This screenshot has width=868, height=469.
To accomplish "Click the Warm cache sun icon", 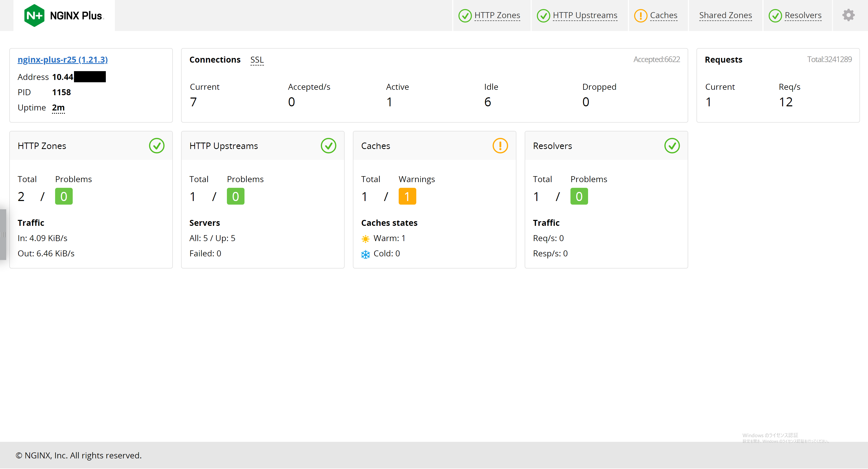I will click(x=365, y=239).
